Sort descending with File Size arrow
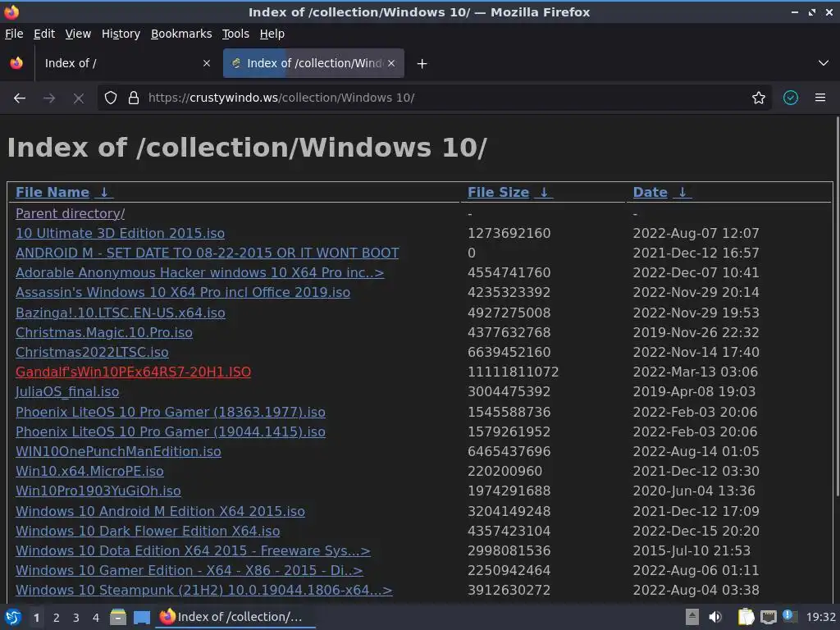The height and width of the screenshot is (630, 840). tap(544, 192)
